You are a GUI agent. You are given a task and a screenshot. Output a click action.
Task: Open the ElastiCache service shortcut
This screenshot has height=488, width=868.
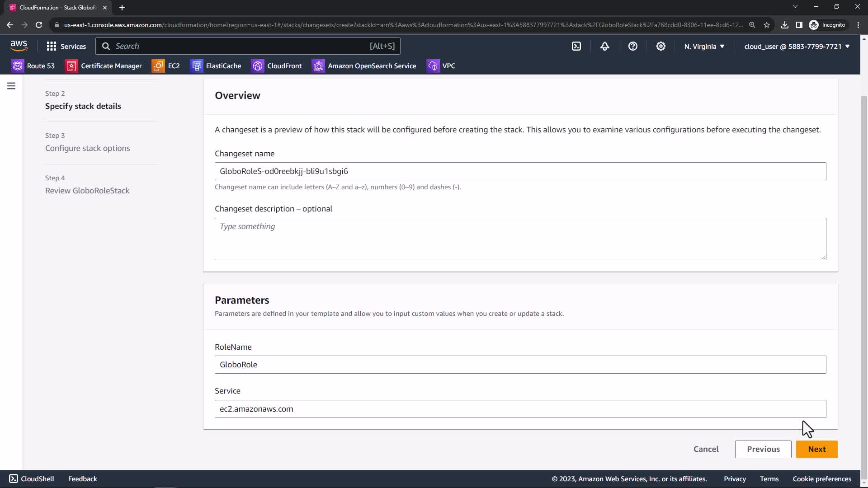coord(216,66)
